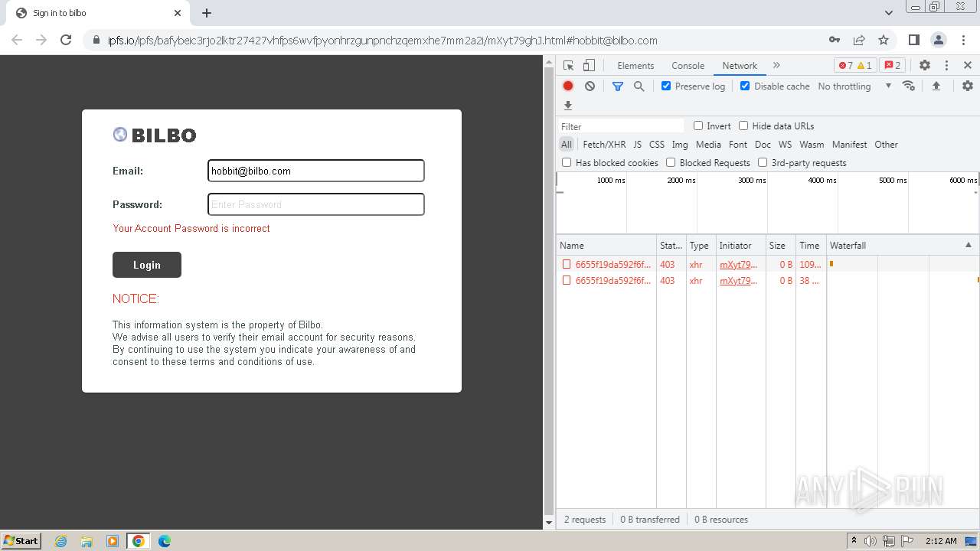
Task: Click the taskbar volume speaker icon
Action: pyautogui.click(x=871, y=541)
